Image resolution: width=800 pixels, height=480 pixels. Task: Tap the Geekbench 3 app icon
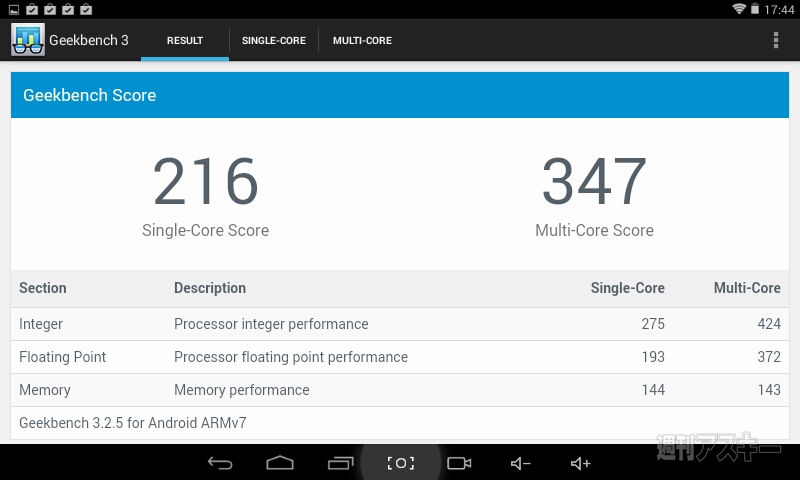tap(27, 40)
